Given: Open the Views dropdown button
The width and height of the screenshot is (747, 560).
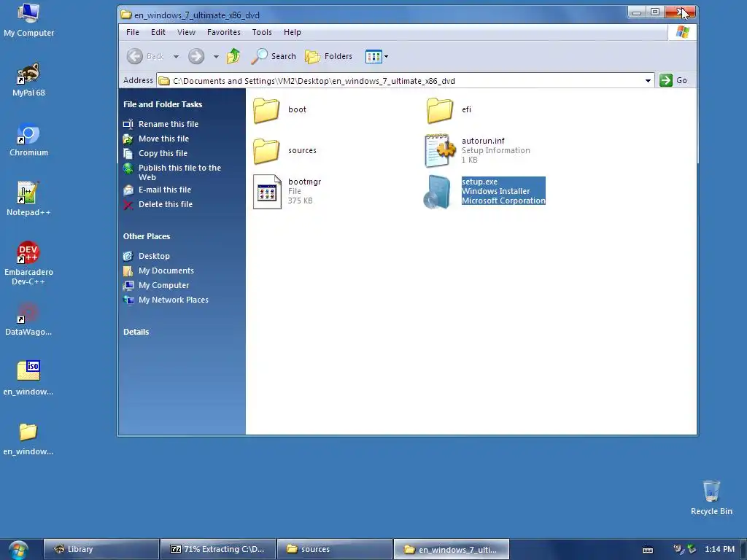Looking at the screenshot, I should click(376, 57).
